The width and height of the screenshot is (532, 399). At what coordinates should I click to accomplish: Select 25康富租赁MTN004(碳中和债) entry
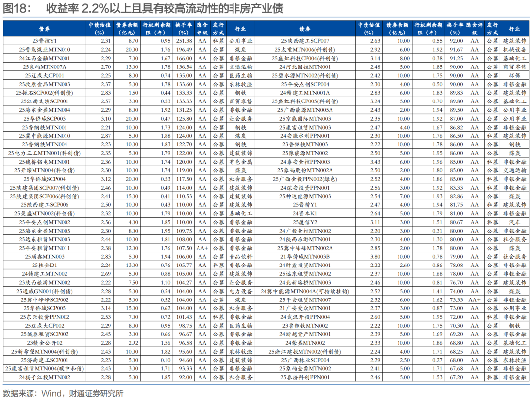click(x=44, y=369)
